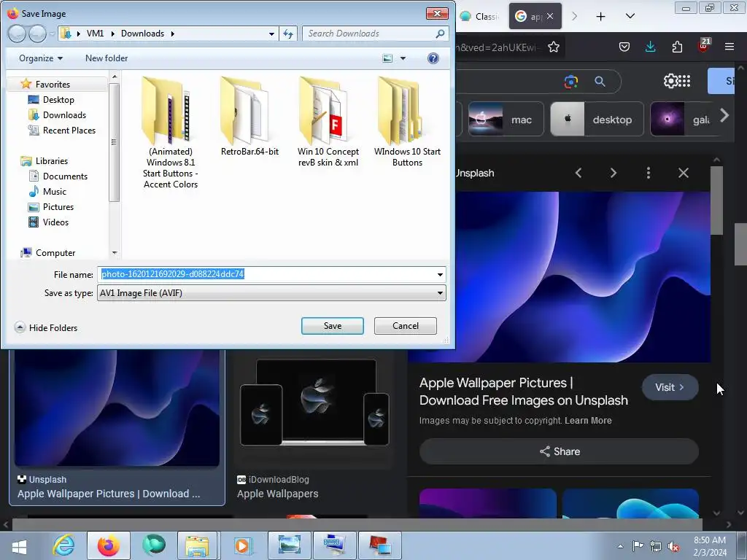Change the view with the views icon

(387, 58)
